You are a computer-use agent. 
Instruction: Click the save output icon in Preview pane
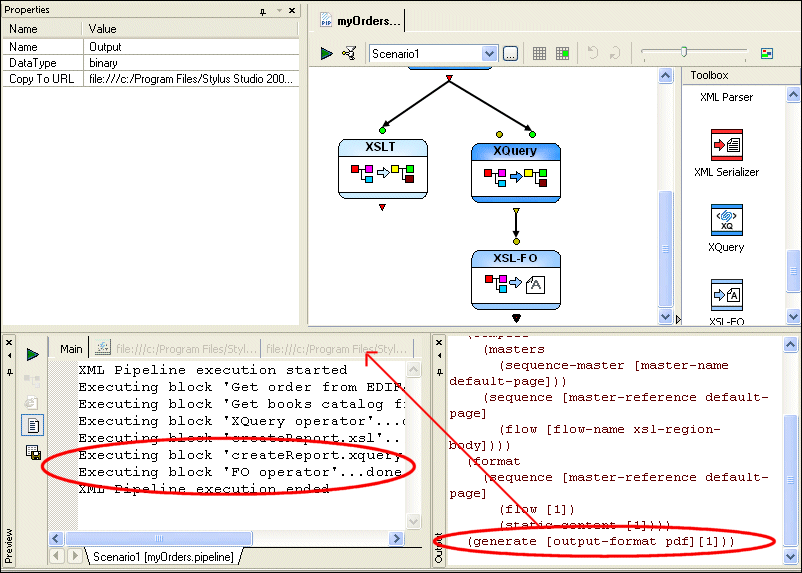[33, 452]
